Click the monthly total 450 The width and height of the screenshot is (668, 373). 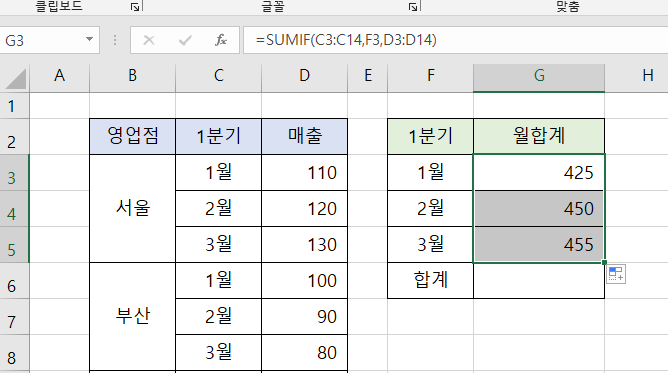[x=539, y=209]
